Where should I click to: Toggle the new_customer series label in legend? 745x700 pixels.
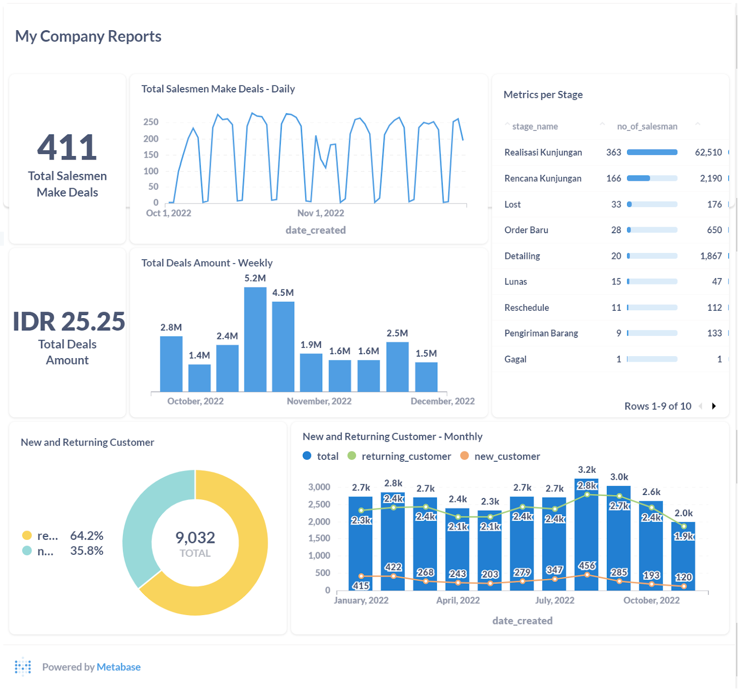point(507,456)
